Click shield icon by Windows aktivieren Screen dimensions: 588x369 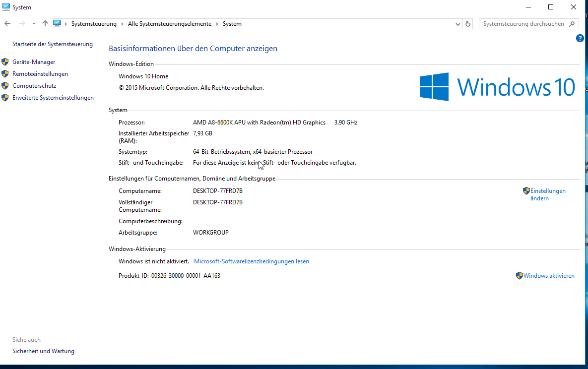[520, 276]
